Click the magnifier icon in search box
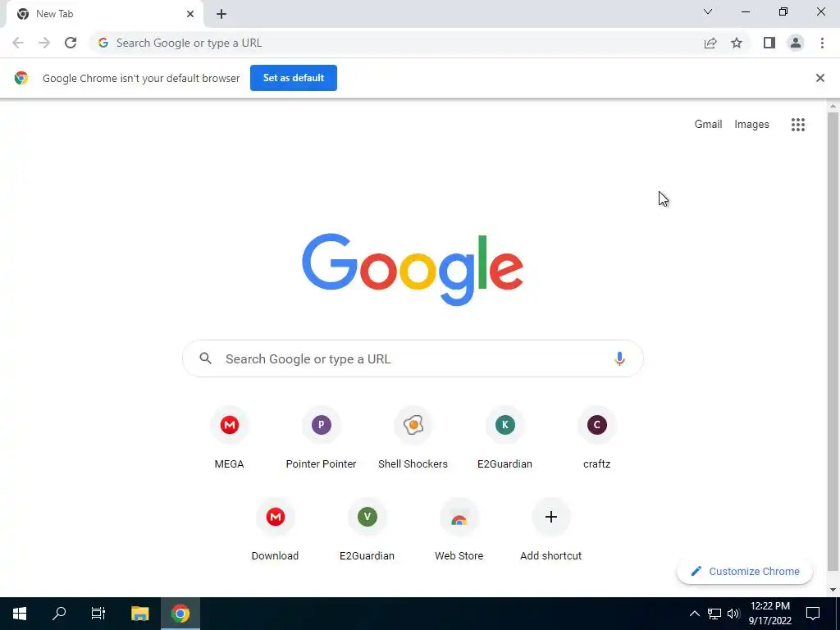Screen dimensions: 840x630 (x=206, y=358)
